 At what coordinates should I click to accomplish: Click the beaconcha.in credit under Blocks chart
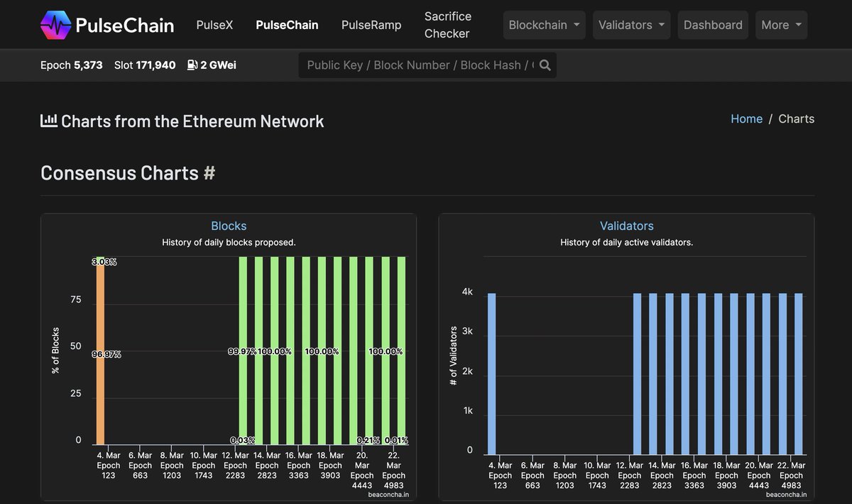[x=388, y=494]
